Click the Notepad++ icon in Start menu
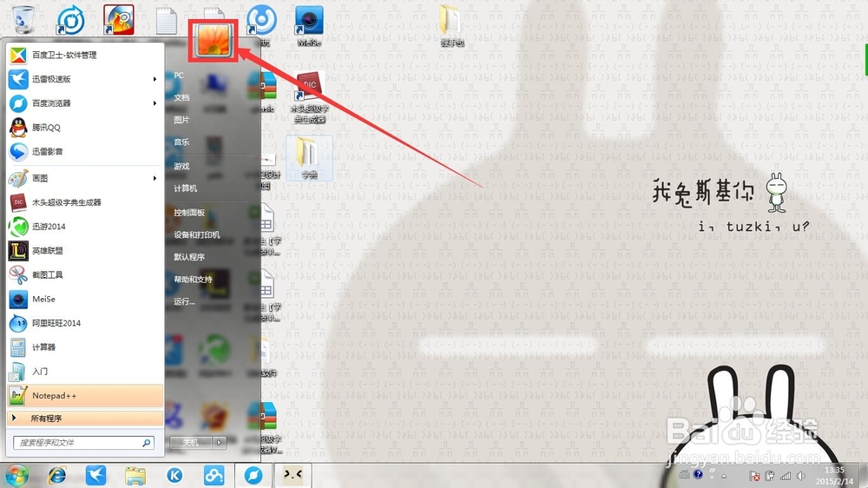This screenshot has width=868, height=488. click(18, 395)
